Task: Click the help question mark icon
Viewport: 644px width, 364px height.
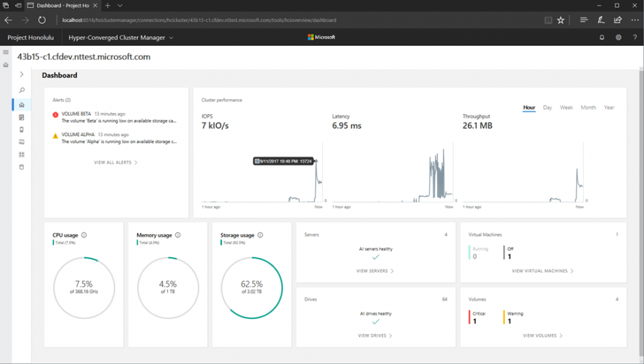Action: tap(634, 38)
